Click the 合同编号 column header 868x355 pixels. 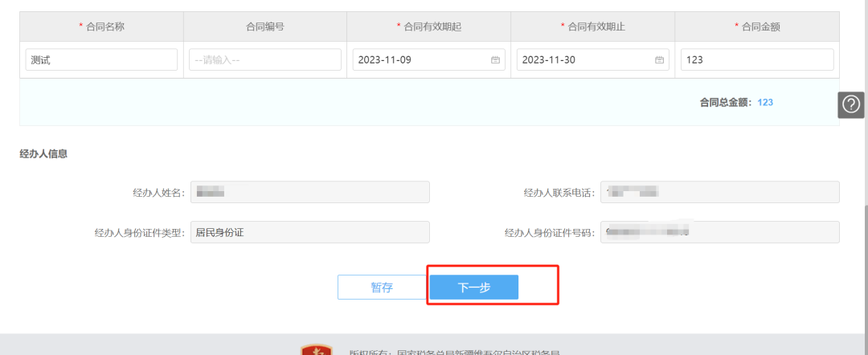(x=265, y=27)
